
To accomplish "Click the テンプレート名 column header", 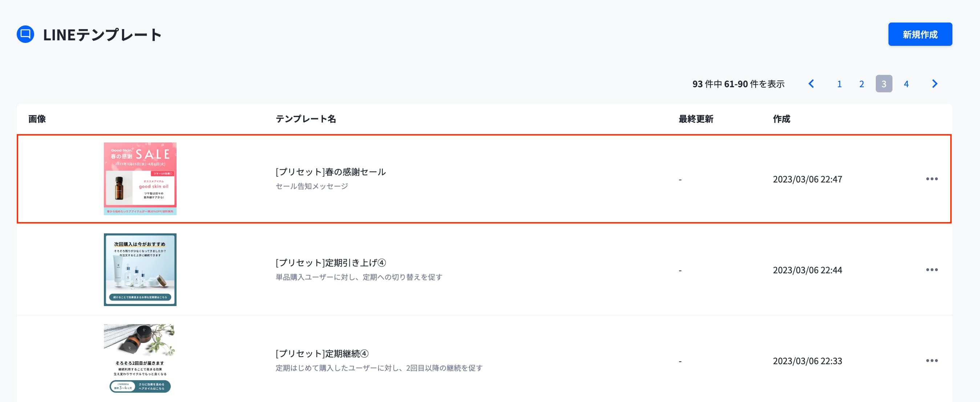I will click(x=305, y=119).
